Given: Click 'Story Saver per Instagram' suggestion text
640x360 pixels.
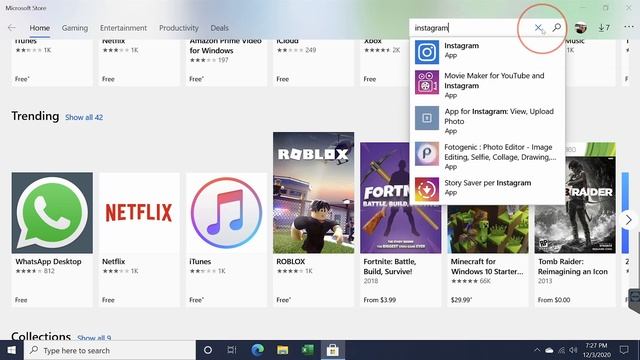Looking at the screenshot, I should [x=487, y=183].
